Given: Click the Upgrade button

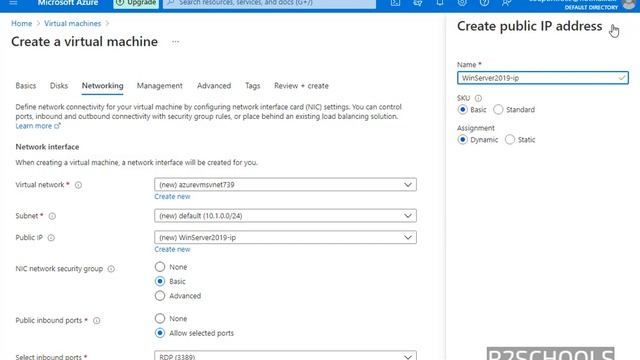Looking at the screenshot, I should point(136,3).
